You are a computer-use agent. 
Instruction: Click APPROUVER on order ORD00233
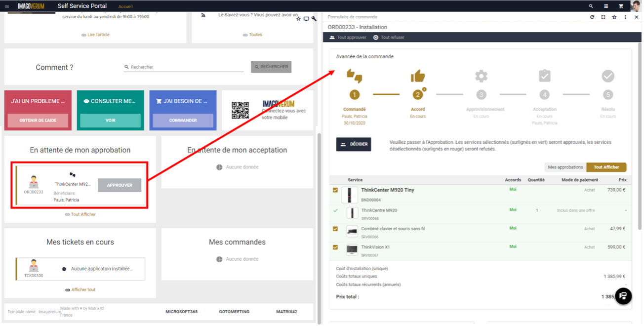pos(120,185)
